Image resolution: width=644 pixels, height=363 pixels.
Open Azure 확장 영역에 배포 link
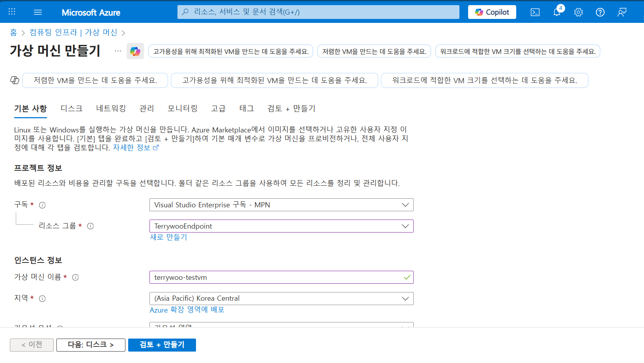coord(187,310)
